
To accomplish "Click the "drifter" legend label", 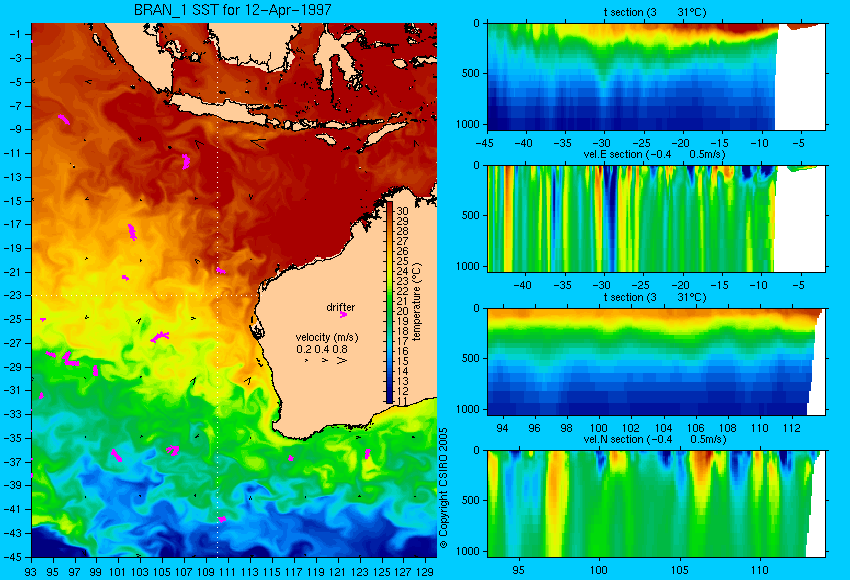I will pos(340,307).
